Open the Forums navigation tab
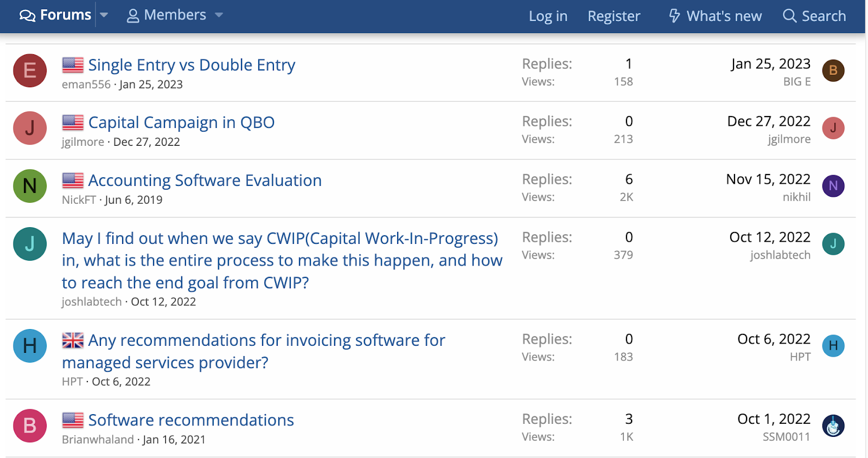Viewport: 868px width, 458px height. click(x=55, y=15)
